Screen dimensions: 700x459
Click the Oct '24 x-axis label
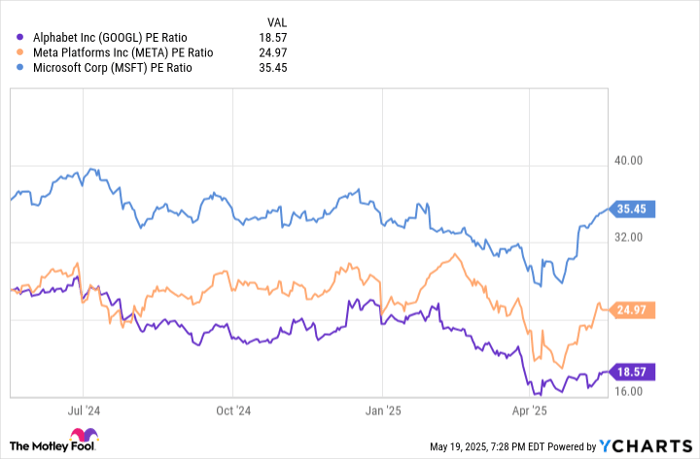click(x=232, y=410)
